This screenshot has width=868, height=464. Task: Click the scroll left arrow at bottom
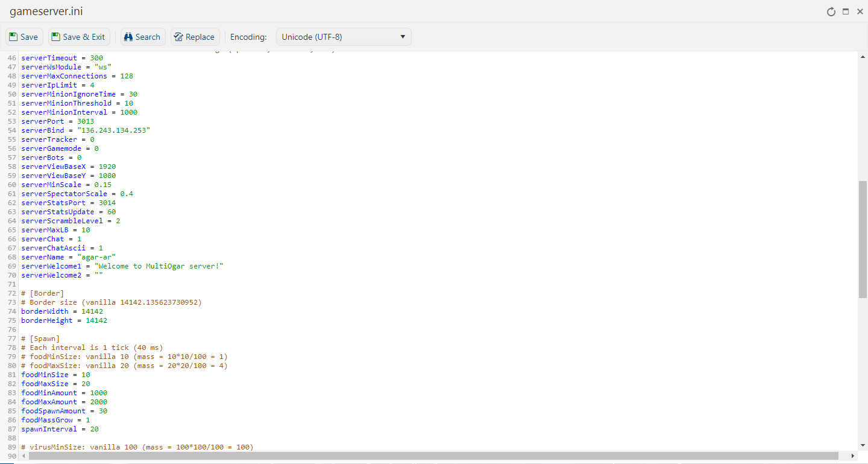tap(25, 456)
